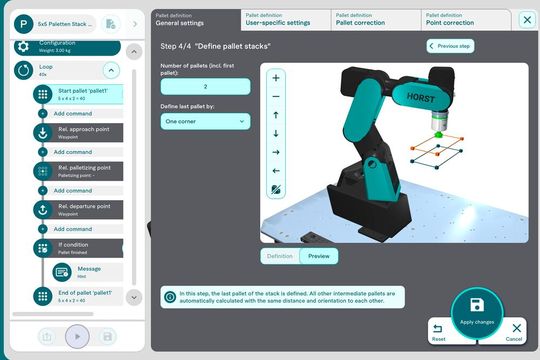The width and height of the screenshot is (540, 360).
Task: Move the 3D view down arrow
Action: coord(276,134)
